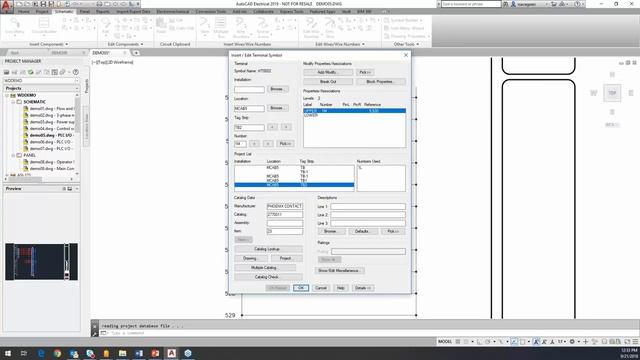Click the Edit Wire Number ribbon tool
Image resolution: width=640 pixels, height=360 pixels.
311,26
